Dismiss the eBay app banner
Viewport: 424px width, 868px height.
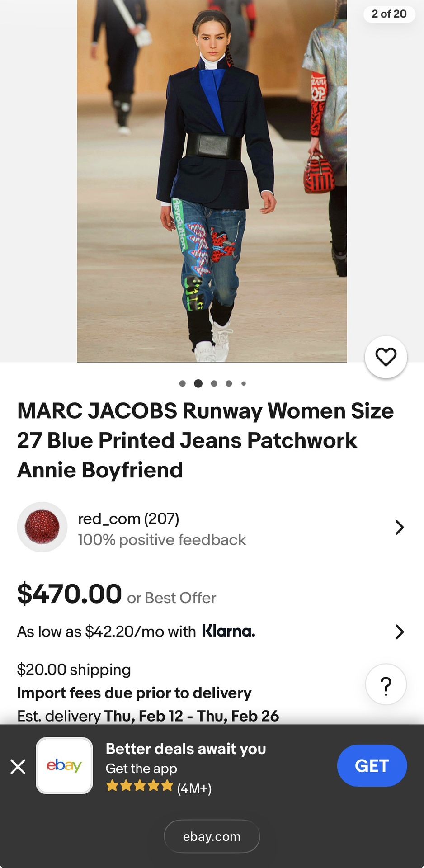tap(18, 766)
